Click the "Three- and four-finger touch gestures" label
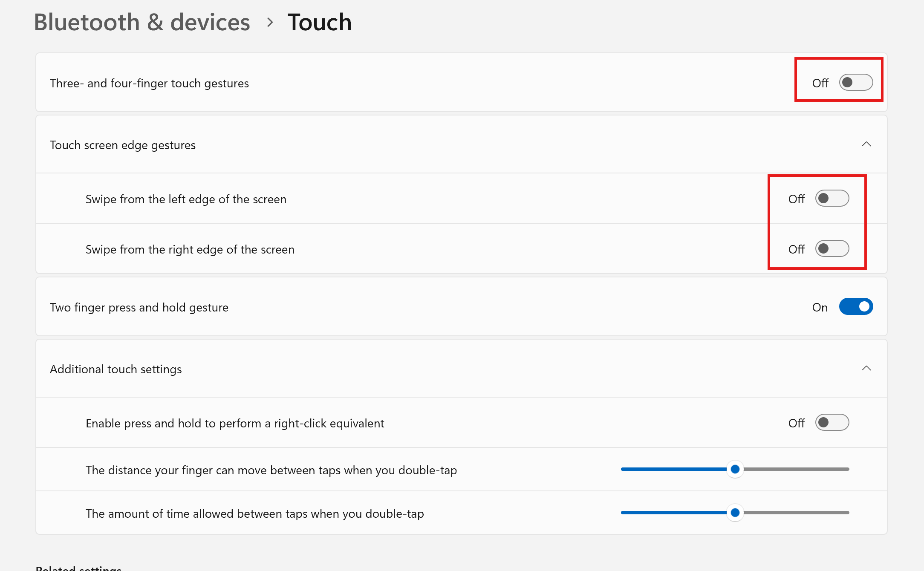This screenshot has width=924, height=571. coord(149,83)
